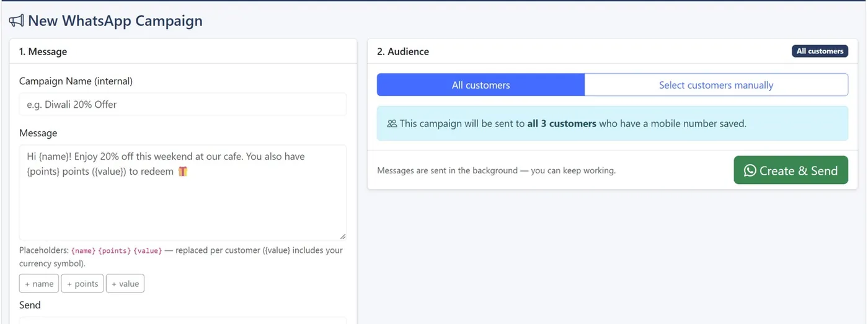Viewport: 868px width, 324px height.
Task: Click the Send label below placeholders
Action: click(30, 305)
